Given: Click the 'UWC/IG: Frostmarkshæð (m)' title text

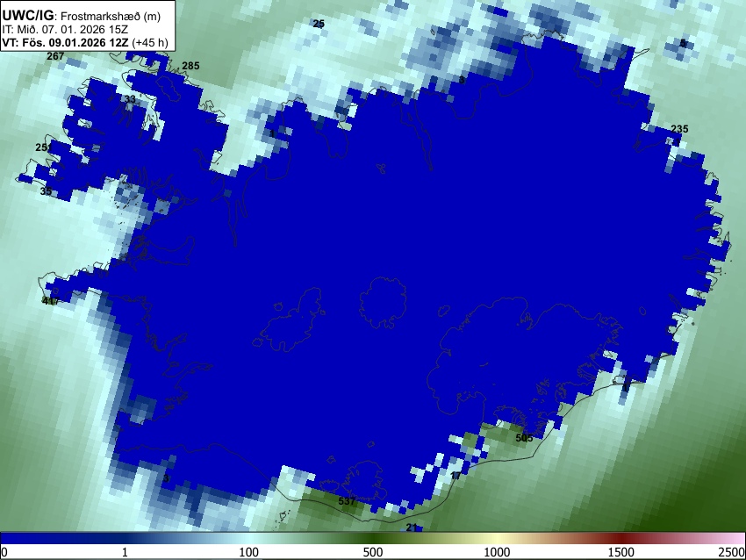Looking at the screenshot, I should click(x=82, y=16).
